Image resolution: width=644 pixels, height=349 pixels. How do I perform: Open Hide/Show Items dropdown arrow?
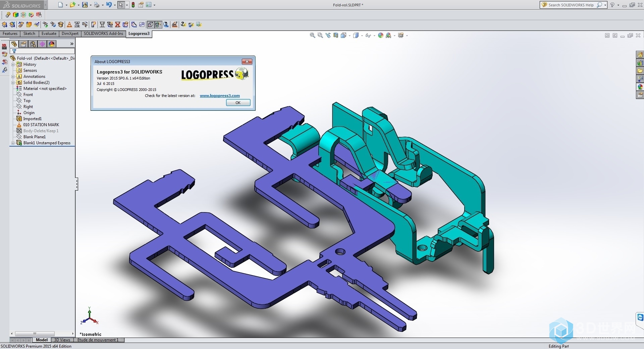374,36
